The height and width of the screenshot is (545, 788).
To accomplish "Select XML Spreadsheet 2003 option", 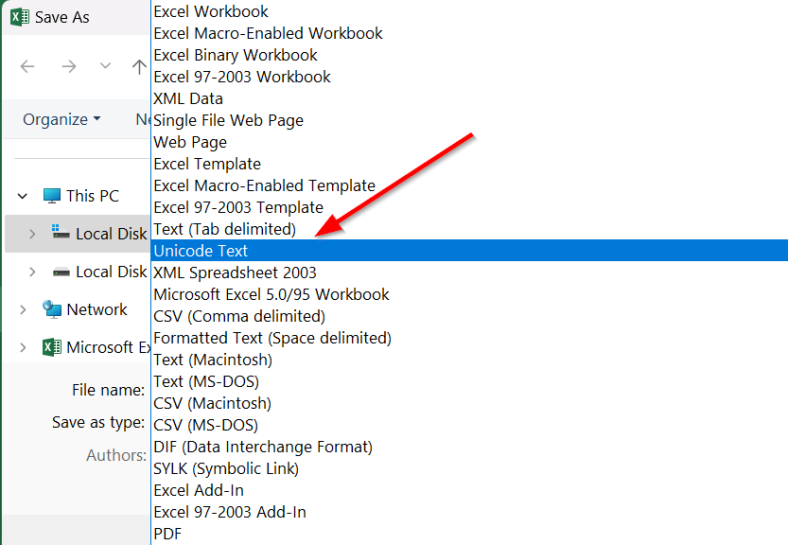I will pyautogui.click(x=235, y=273).
